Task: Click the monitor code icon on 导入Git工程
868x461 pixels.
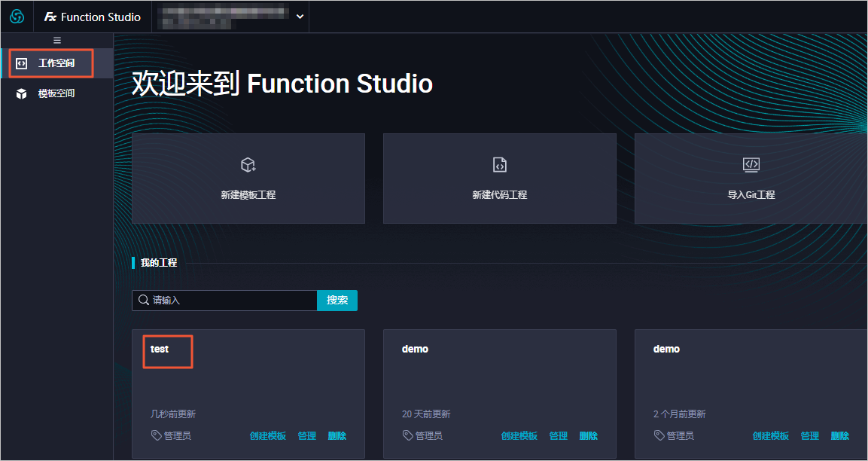Action: tap(751, 164)
